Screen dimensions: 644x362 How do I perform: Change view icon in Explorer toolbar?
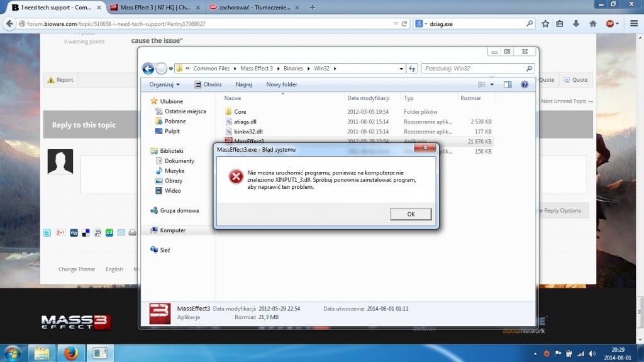tap(481, 84)
